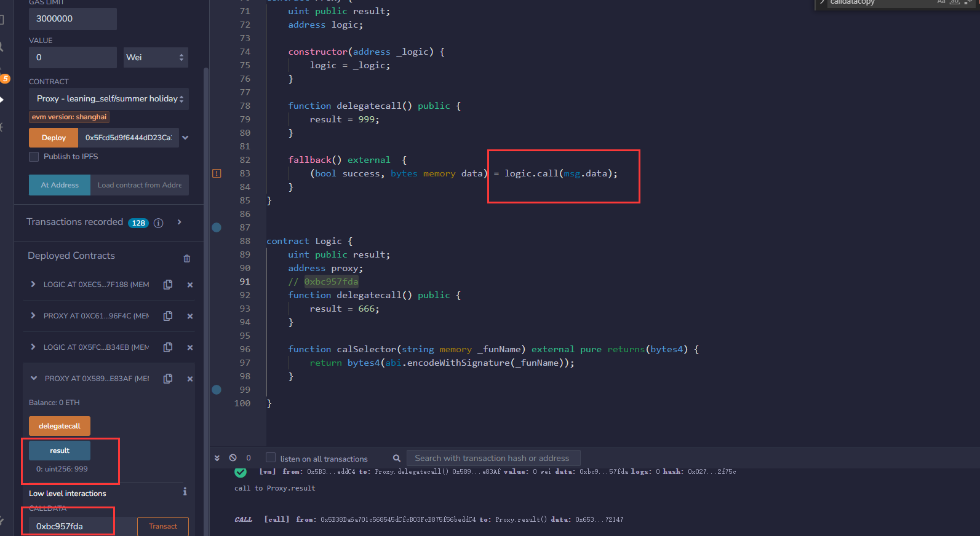Viewport: 980px width, 536px height.
Task: Expand find widget replace chevron
Action: click(822, 2)
